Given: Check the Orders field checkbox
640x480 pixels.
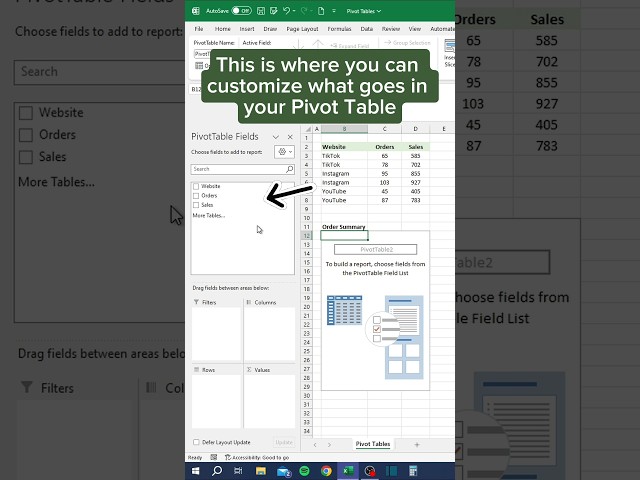Looking at the screenshot, I should point(196,196).
